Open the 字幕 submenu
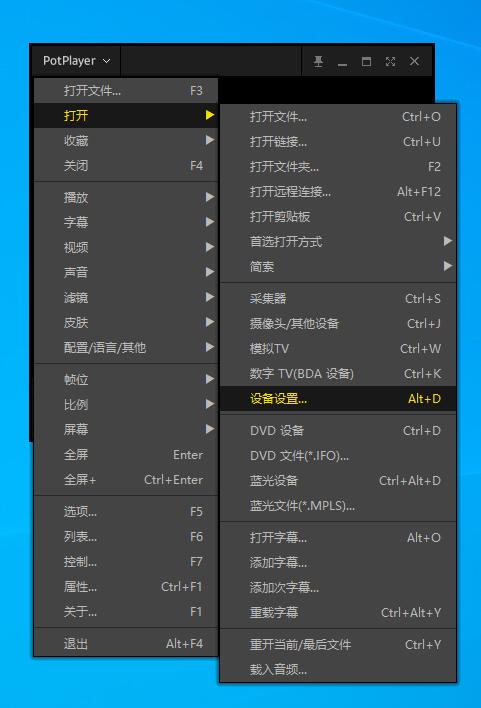This screenshot has height=708, width=481. 126,222
